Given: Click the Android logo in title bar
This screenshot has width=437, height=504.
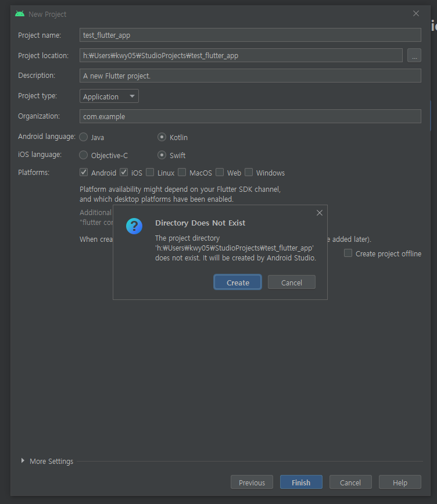Looking at the screenshot, I should tap(20, 14).
